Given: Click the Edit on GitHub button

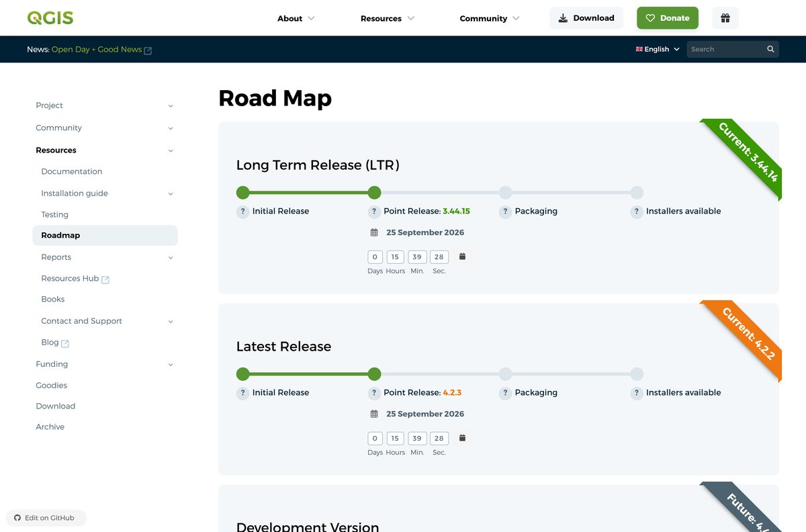Looking at the screenshot, I should point(46,518).
